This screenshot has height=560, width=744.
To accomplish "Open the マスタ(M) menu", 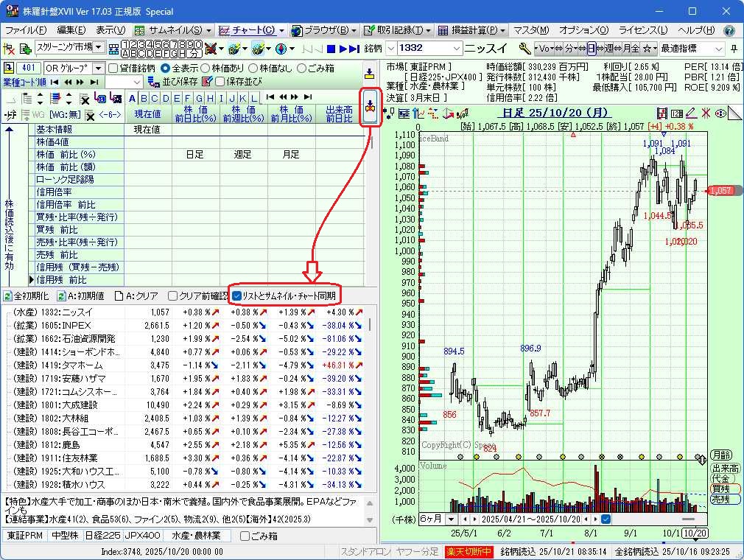I will (x=530, y=30).
